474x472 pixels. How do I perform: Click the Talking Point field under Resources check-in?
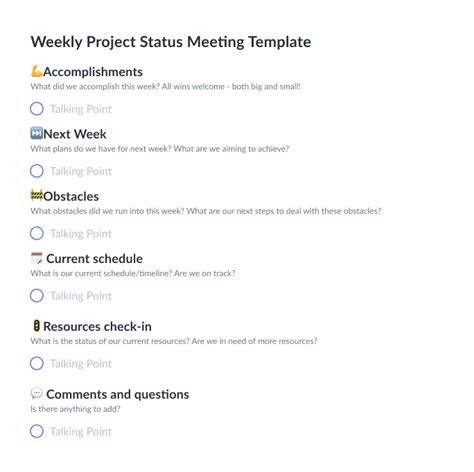pos(81,364)
